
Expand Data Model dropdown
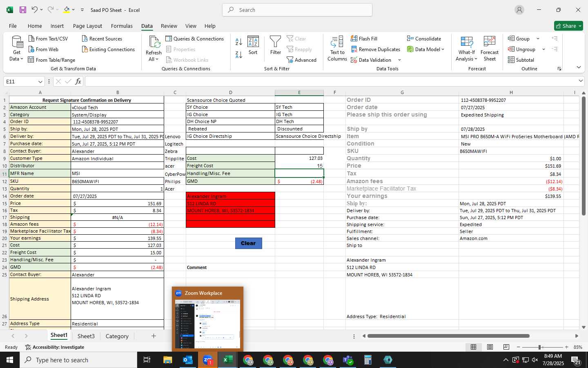coord(443,49)
